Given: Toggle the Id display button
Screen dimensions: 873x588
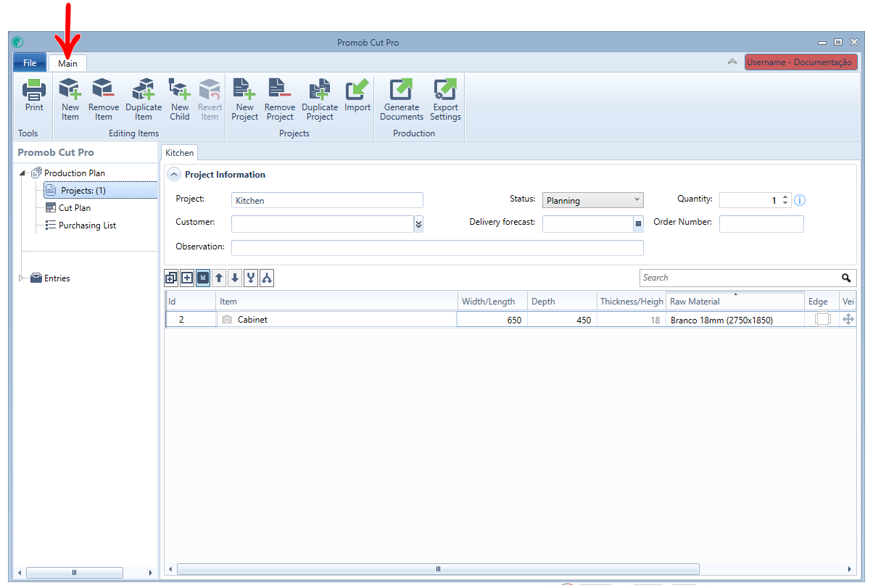Looking at the screenshot, I should point(203,278).
